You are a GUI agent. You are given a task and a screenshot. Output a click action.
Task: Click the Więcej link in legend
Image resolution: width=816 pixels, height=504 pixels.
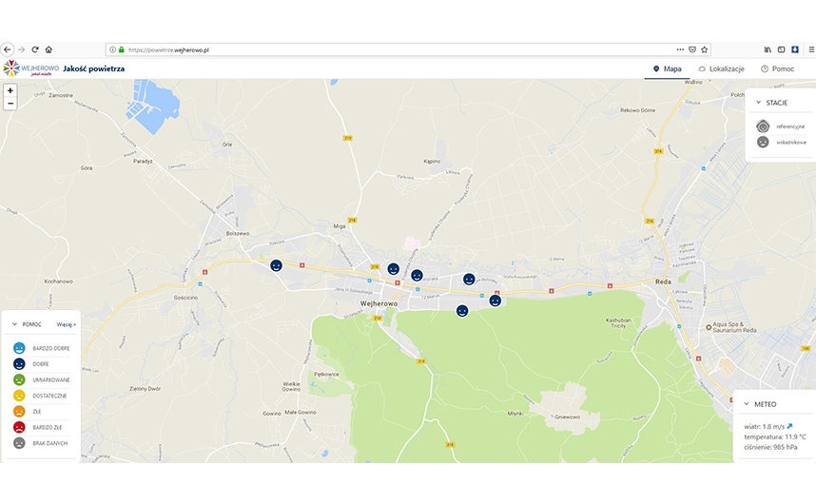point(66,324)
